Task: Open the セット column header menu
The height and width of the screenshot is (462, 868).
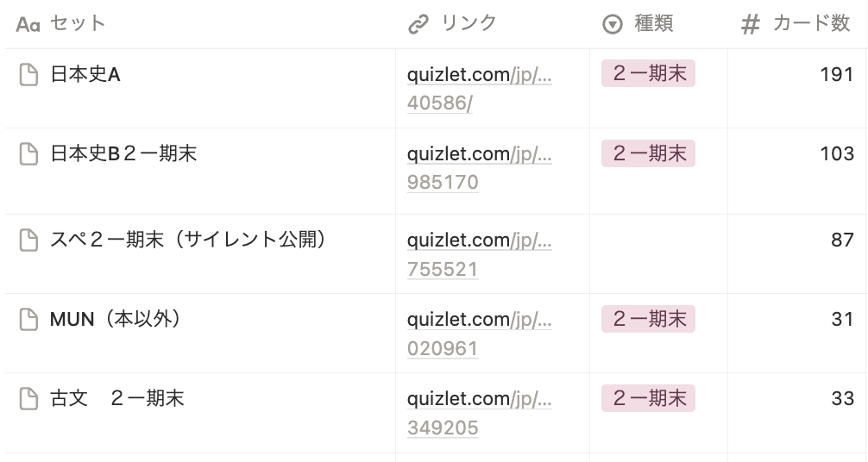Action: pyautogui.click(x=78, y=24)
